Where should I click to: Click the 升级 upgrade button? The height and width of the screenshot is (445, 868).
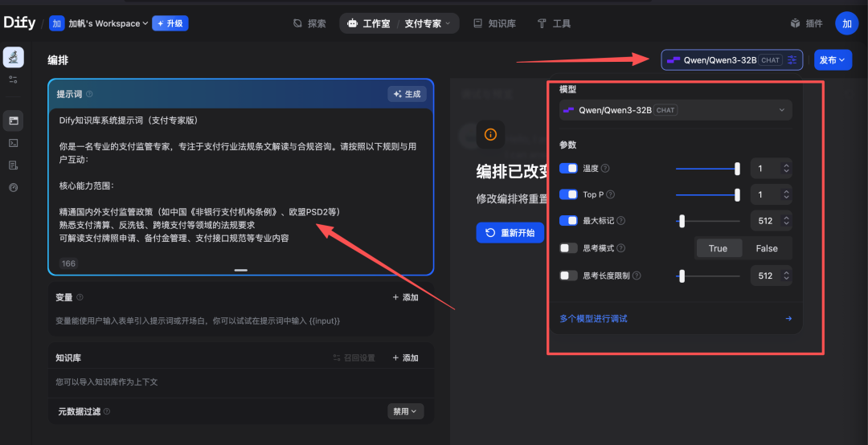click(x=170, y=23)
